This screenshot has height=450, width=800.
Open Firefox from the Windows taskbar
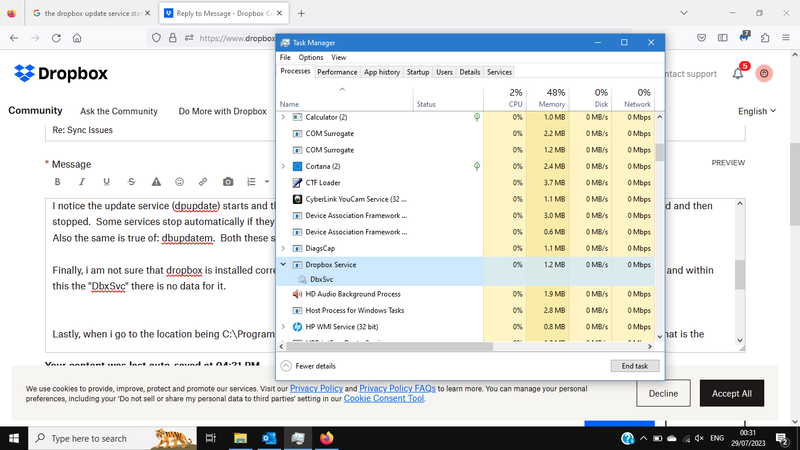[326, 438]
